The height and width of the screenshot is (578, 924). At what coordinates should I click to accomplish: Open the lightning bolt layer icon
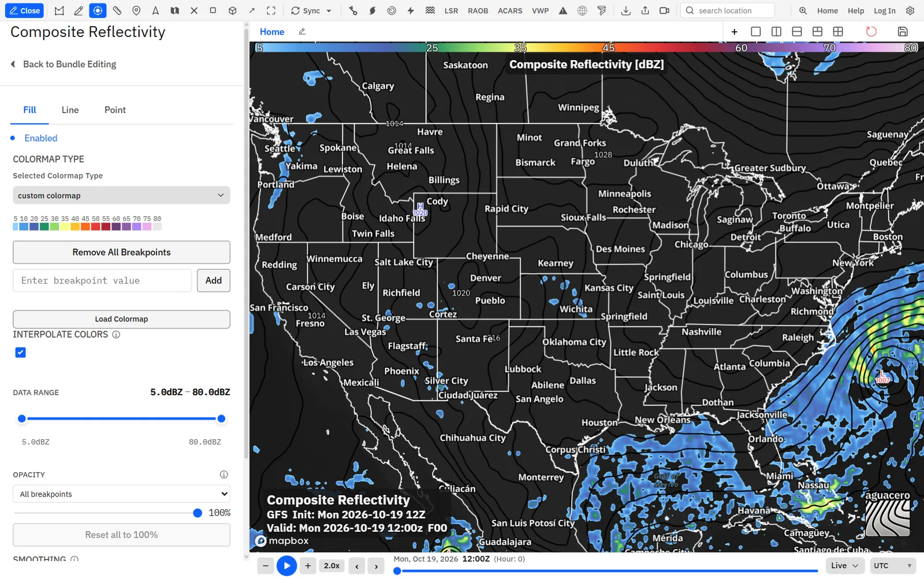click(x=411, y=10)
